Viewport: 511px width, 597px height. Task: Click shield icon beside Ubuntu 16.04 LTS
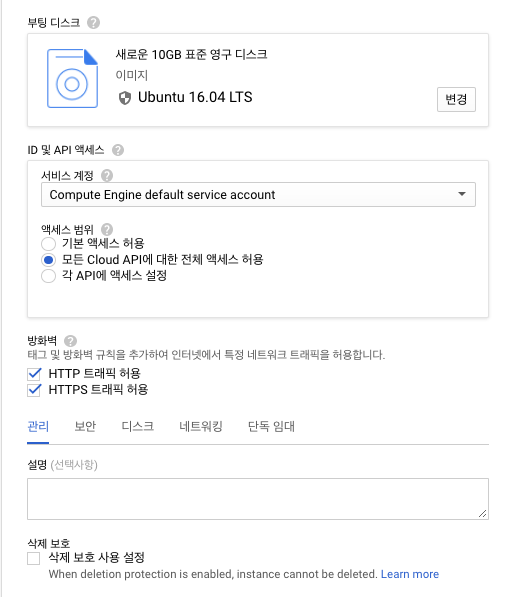[x=125, y=98]
